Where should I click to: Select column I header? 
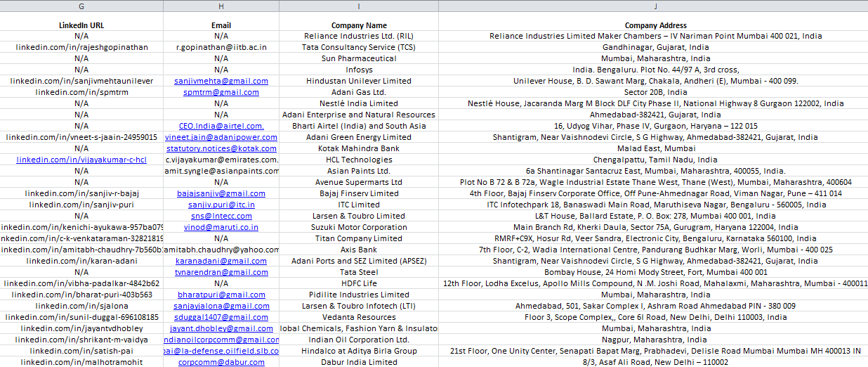coord(359,6)
